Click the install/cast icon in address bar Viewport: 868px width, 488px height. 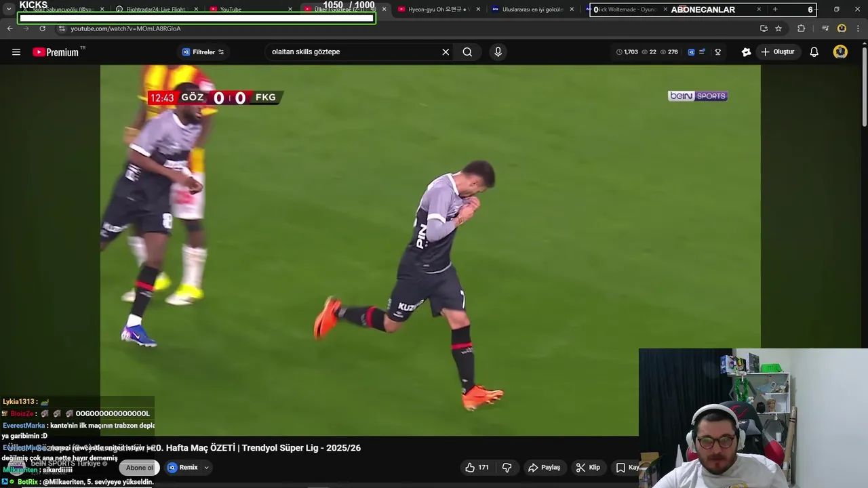click(764, 28)
